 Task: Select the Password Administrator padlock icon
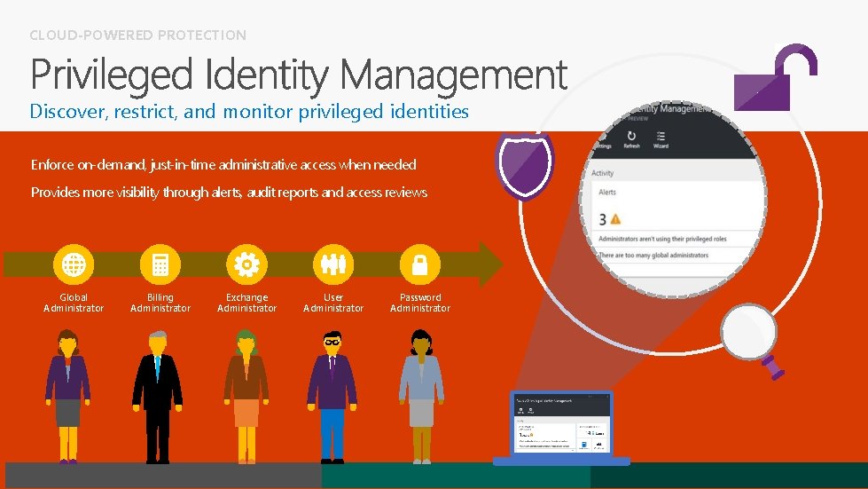pos(420,264)
